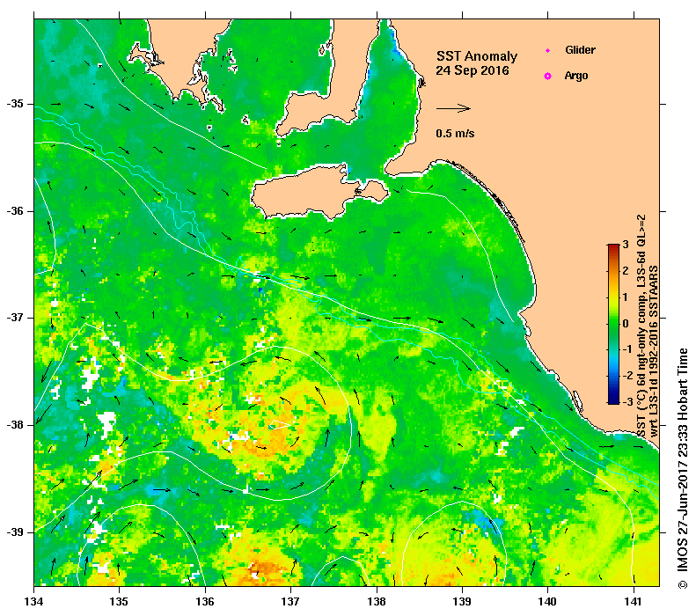Click the magenta Glider legend marker
The height and width of the screenshot is (616, 696).
548,50
